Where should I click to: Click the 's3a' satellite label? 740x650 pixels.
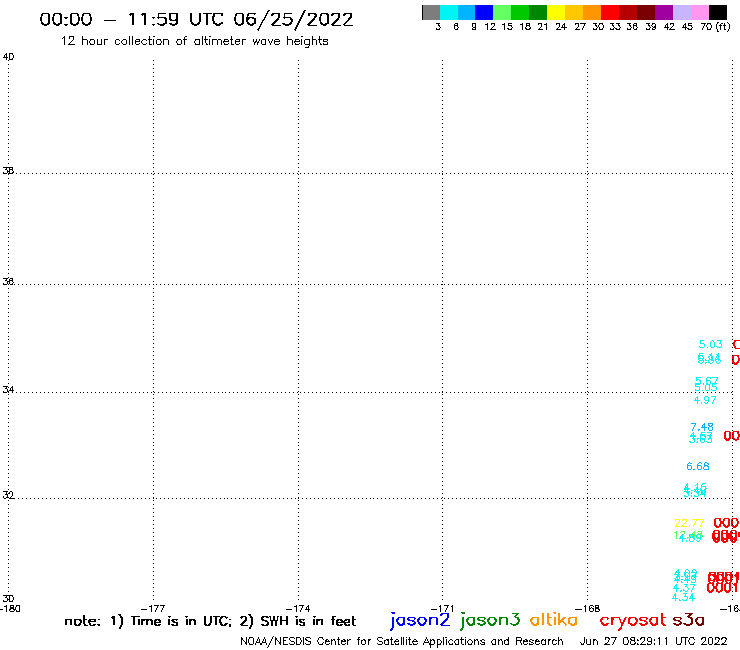point(688,620)
